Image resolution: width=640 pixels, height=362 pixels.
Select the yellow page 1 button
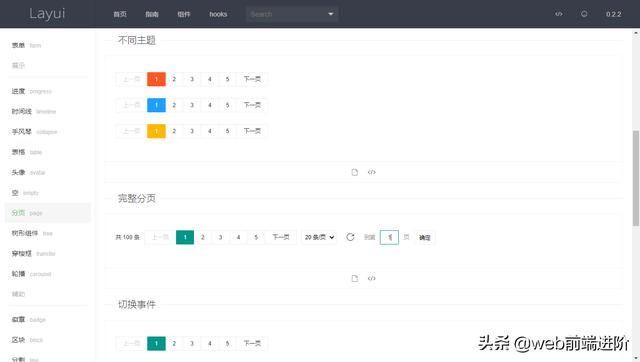(x=156, y=131)
